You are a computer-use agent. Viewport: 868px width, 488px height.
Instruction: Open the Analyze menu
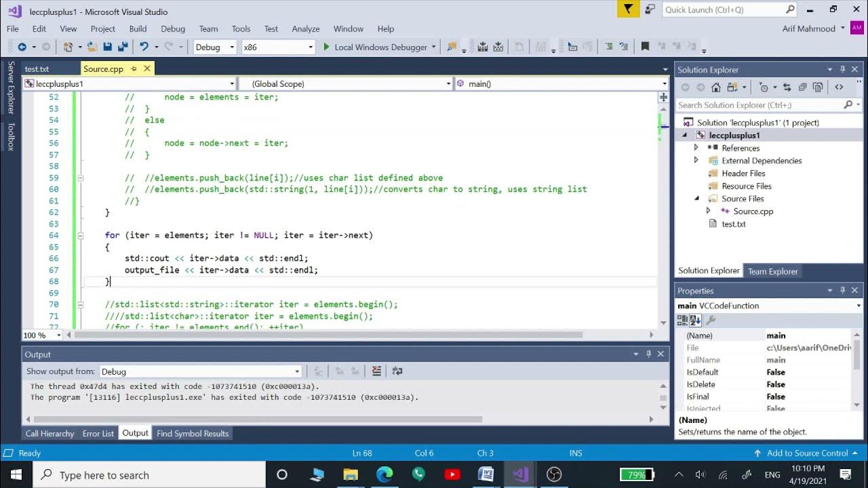click(306, 28)
